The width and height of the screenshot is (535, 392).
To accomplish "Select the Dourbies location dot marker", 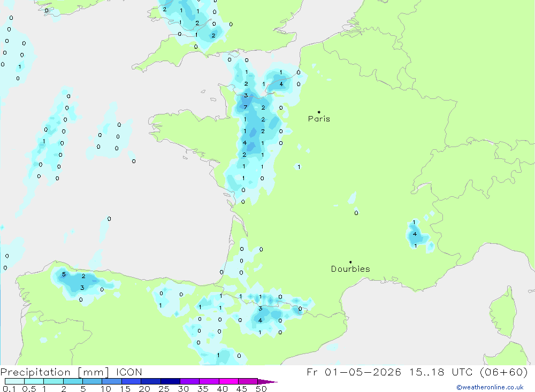I will 350,262.
